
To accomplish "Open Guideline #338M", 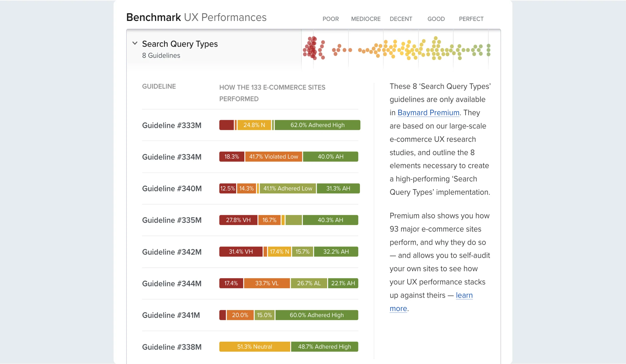I will click(172, 347).
